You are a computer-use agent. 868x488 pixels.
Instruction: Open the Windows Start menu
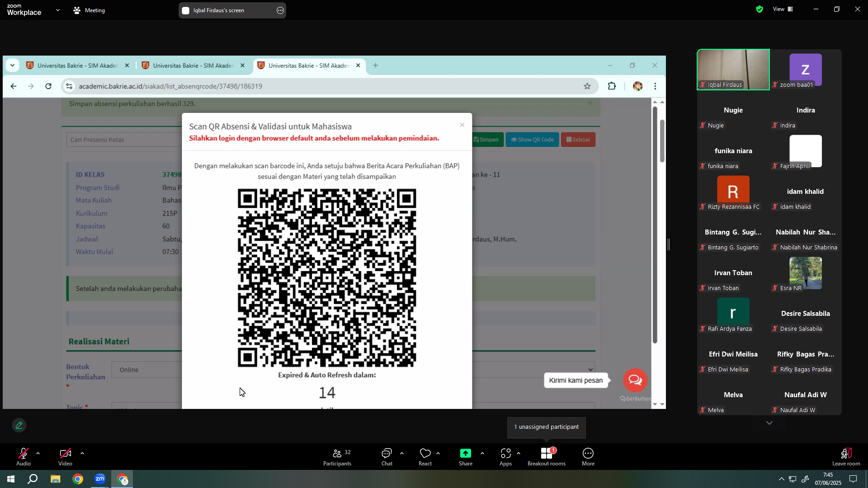[11, 479]
